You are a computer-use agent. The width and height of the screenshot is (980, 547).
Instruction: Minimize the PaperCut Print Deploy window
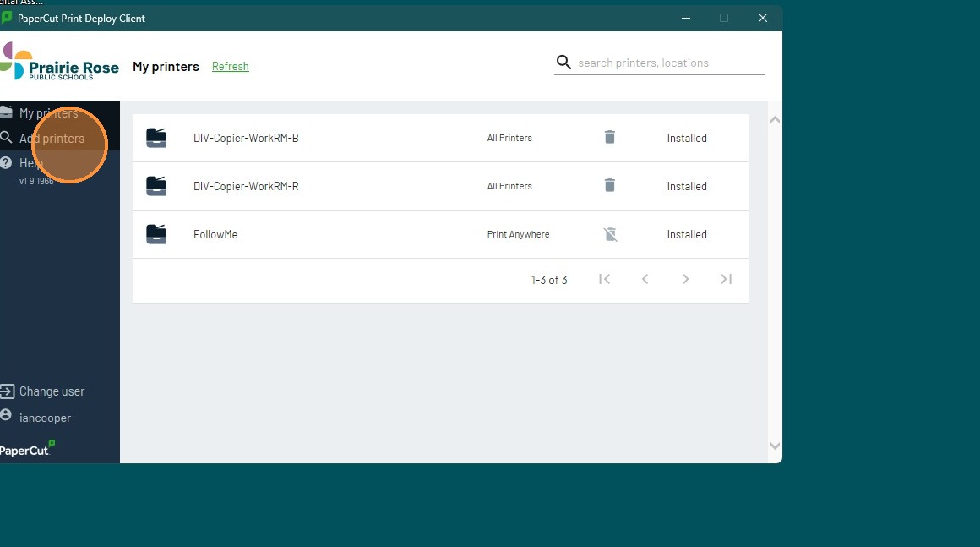click(x=686, y=18)
